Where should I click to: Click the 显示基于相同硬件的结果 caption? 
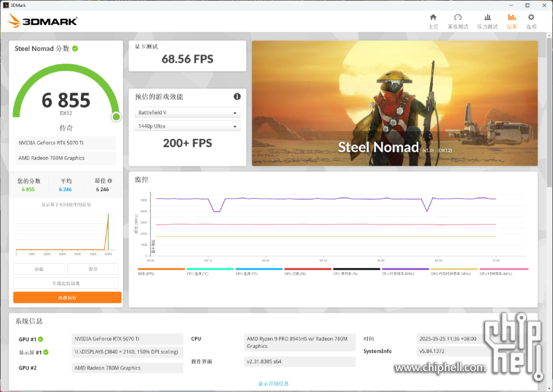[66, 204]
